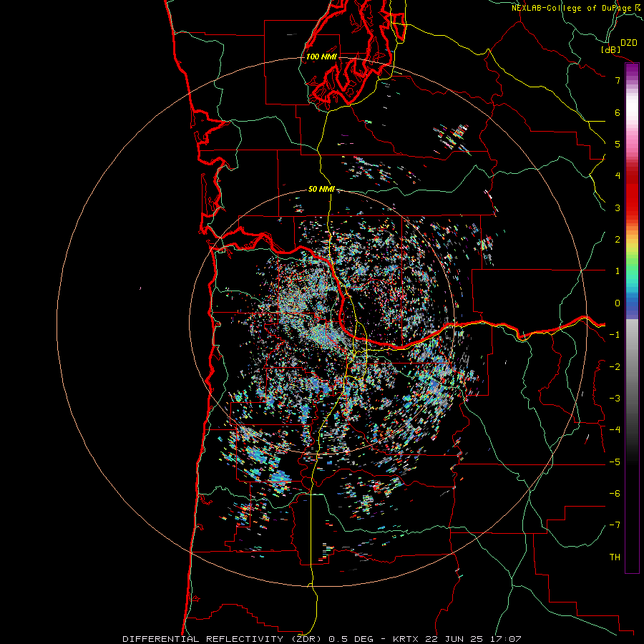
Task: Click the NEXLAB-College of DuPage label
Action: click(571, 8)
